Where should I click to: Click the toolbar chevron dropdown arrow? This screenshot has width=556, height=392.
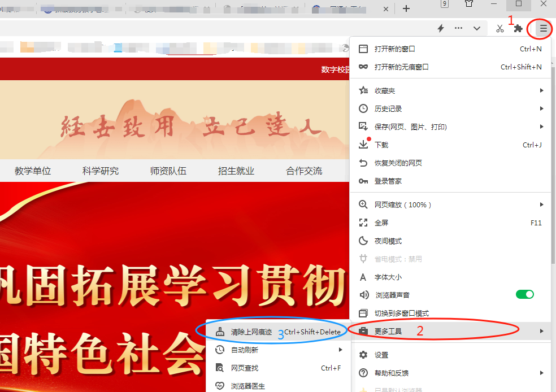477,28
